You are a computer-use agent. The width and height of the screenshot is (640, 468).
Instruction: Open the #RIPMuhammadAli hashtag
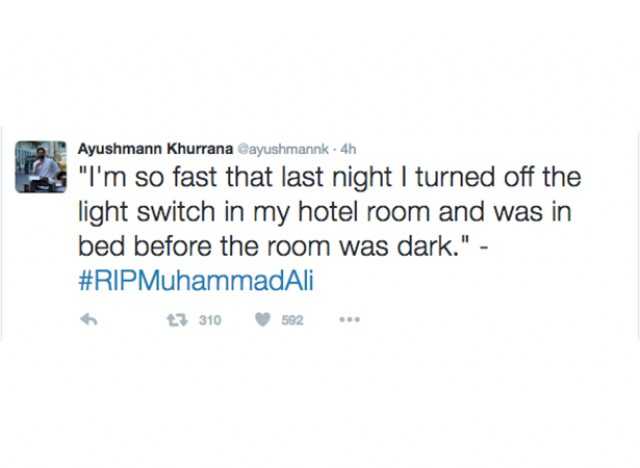(196, 281)
